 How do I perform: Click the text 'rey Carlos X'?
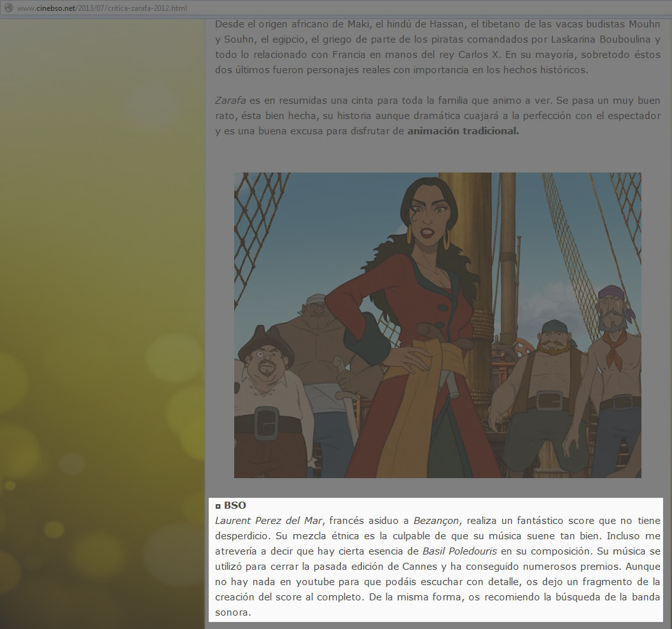coord(469,55)
